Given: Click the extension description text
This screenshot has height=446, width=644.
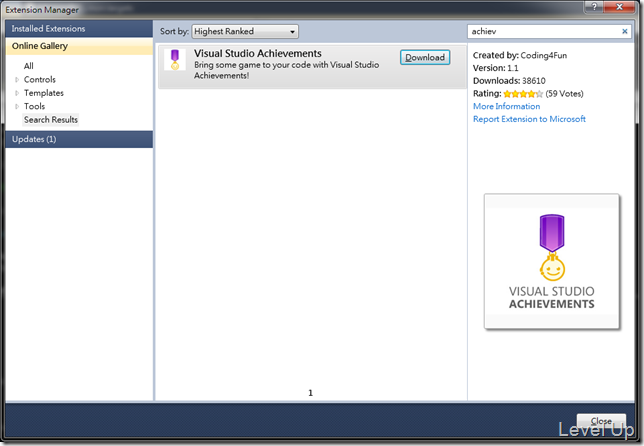Looking at the screenshot, I should (286, 70).
